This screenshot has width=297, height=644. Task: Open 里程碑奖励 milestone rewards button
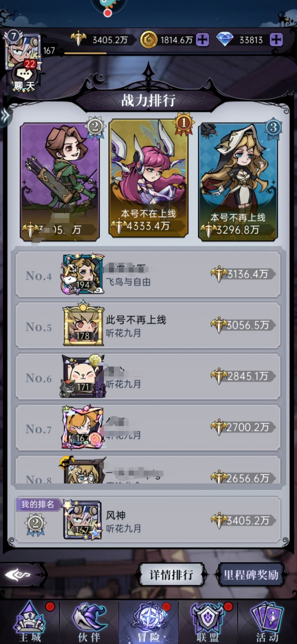coord(251,575)
